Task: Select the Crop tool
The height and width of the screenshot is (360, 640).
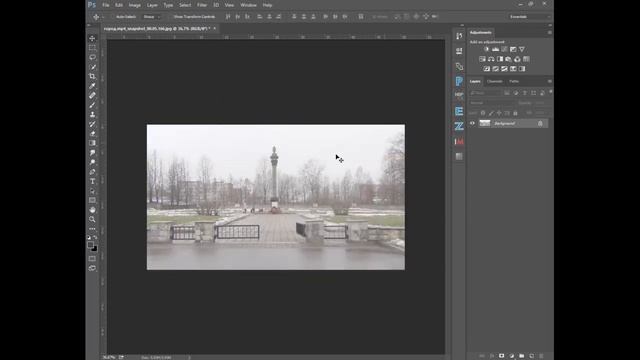Action: pos(92,76)
